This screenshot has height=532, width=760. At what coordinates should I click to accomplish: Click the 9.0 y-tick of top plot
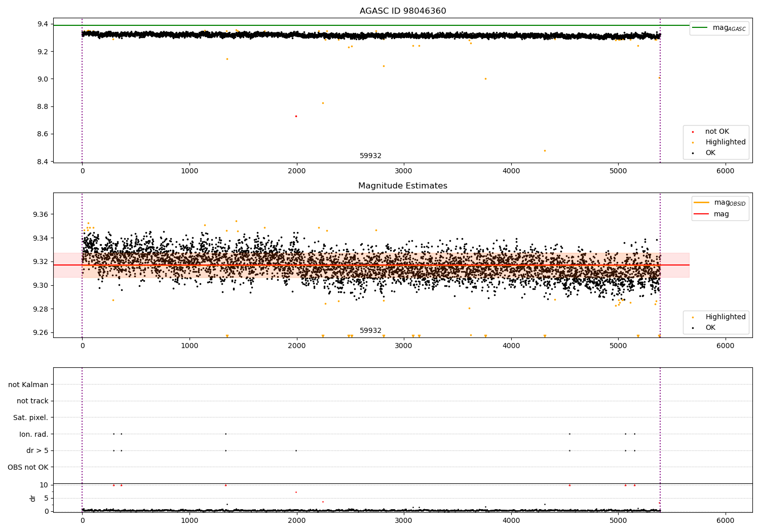tap(43, 79)
